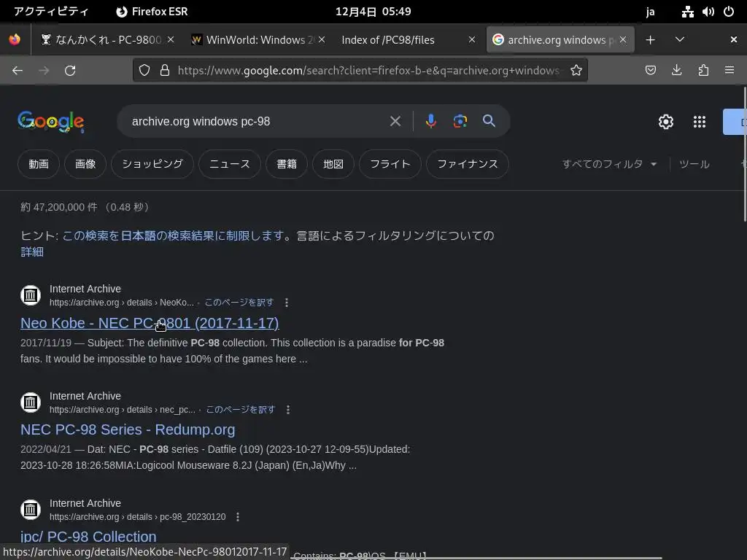Submit search with magnifier icon
Image resolution: width=747 pixels, height=560 pixels.
[489, 121]
